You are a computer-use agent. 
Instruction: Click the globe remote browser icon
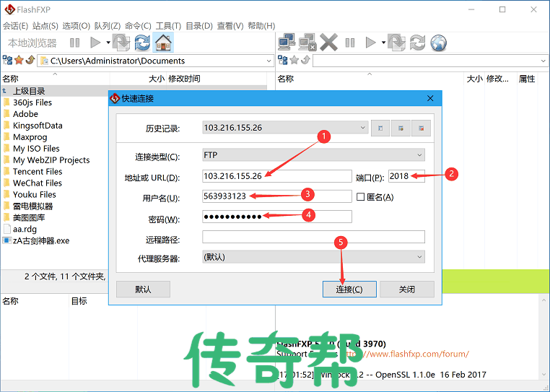(438, 43)
